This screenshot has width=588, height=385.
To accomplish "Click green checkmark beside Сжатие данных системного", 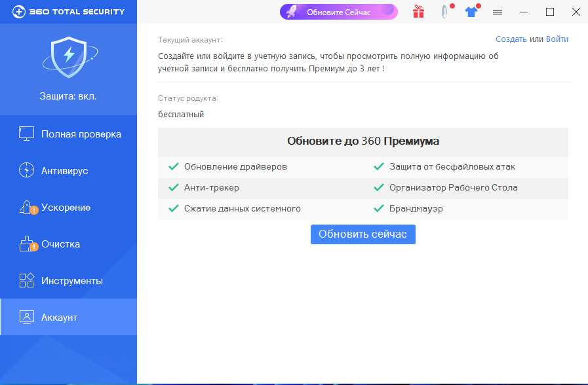I will [174, 208].
